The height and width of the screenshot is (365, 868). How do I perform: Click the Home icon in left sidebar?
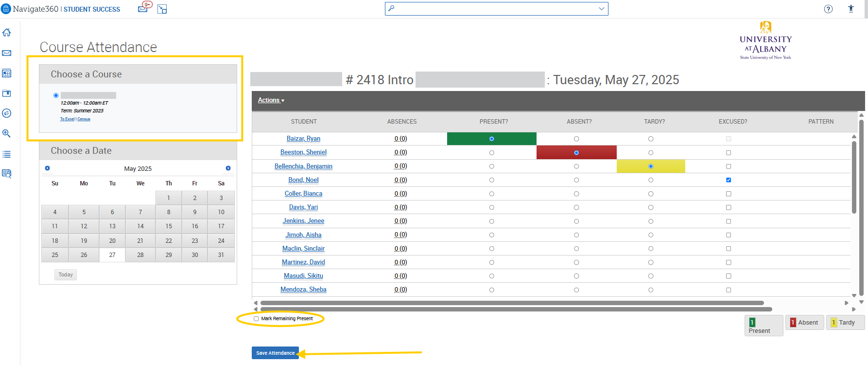pos(7,33)
